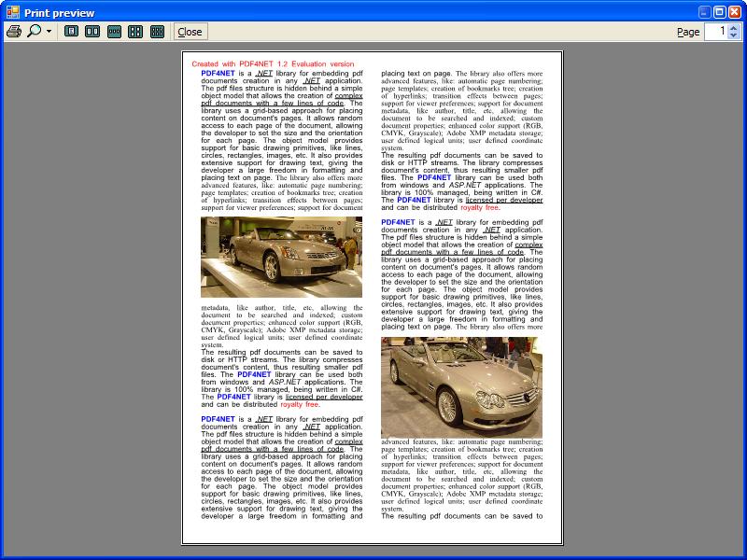Click the Zoom magnifier icon

pos(34,32)
